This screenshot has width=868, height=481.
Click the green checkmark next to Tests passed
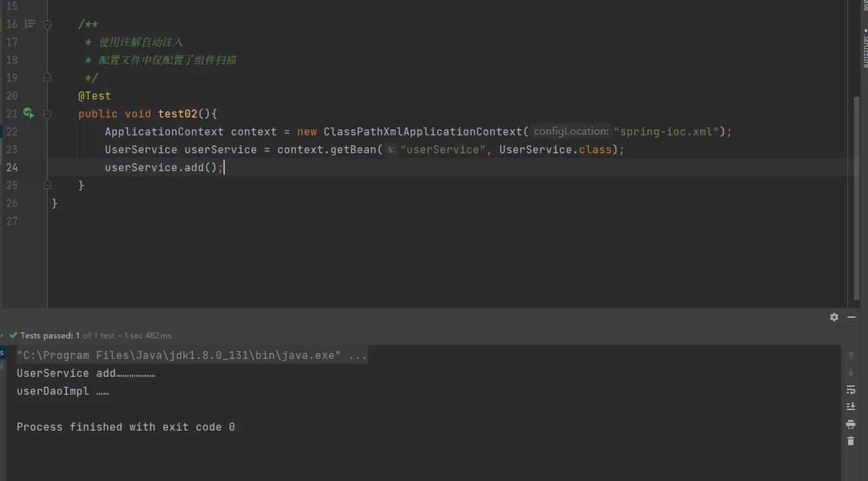(x=13, y=336)
